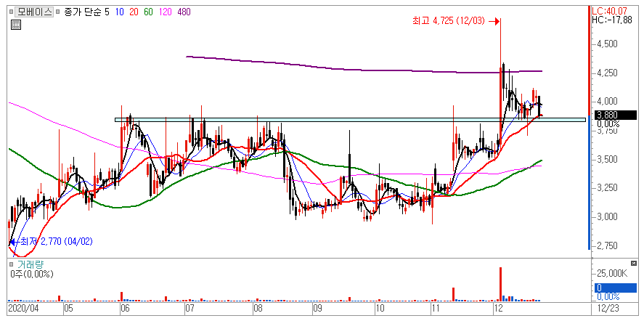Click the 3,500 price axis label
The width and height of the screenshot is (644, 321).
[606, 159]
